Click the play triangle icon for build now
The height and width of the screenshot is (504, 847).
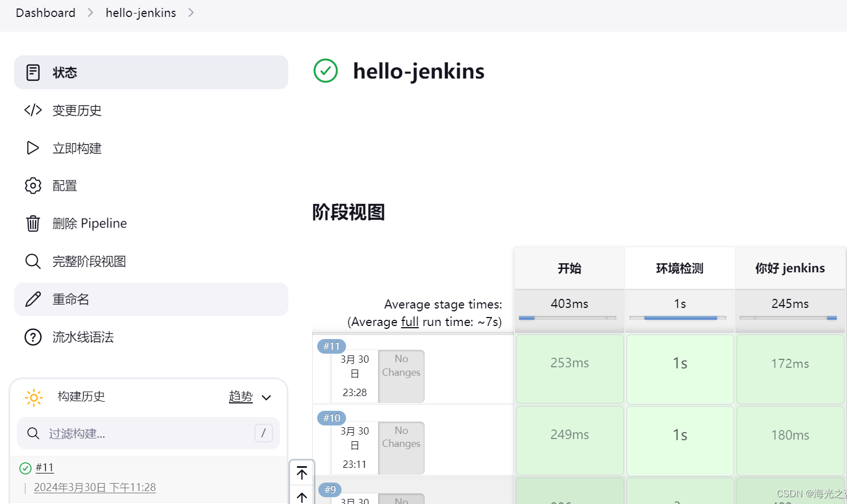33,148
